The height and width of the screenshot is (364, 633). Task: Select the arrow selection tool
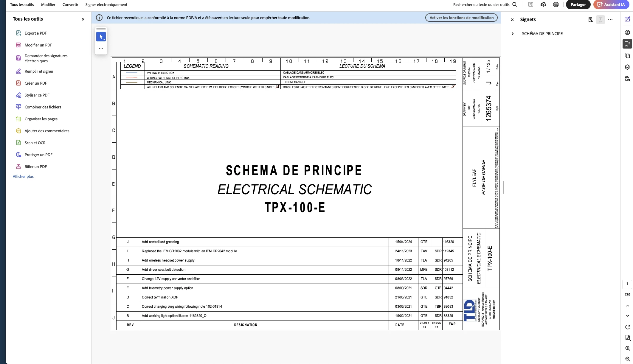click(101, 37)
